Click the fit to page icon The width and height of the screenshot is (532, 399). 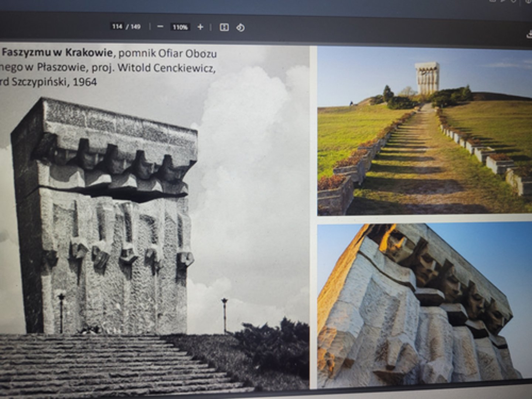(x=224, y=27)
